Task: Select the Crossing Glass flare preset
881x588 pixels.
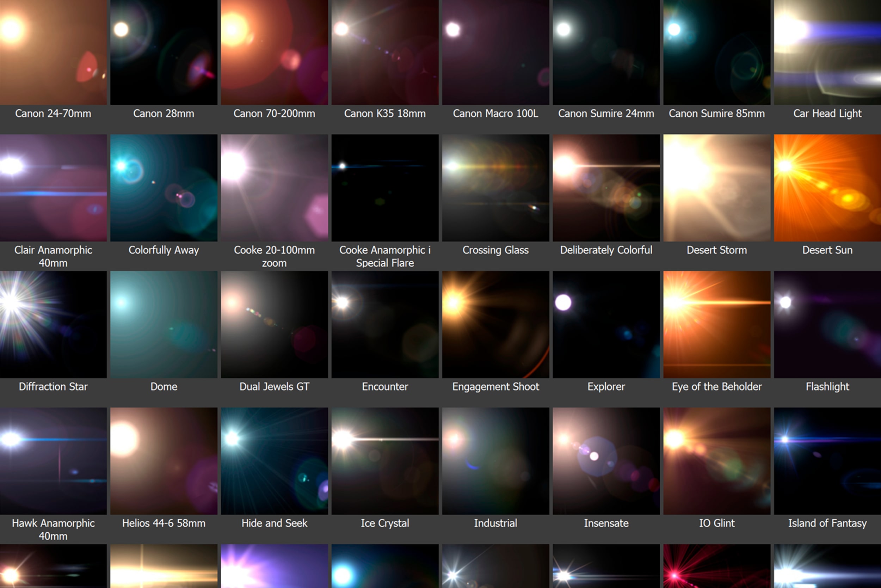Action: point(495,188)
